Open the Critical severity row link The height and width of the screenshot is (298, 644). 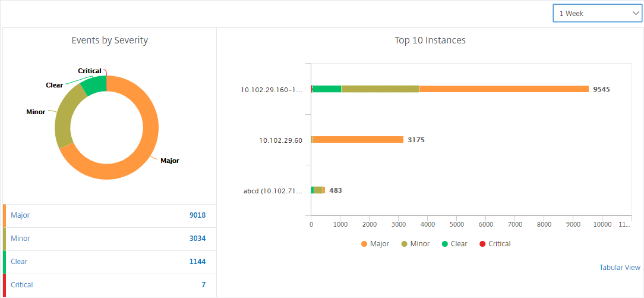tap(22, 285)
